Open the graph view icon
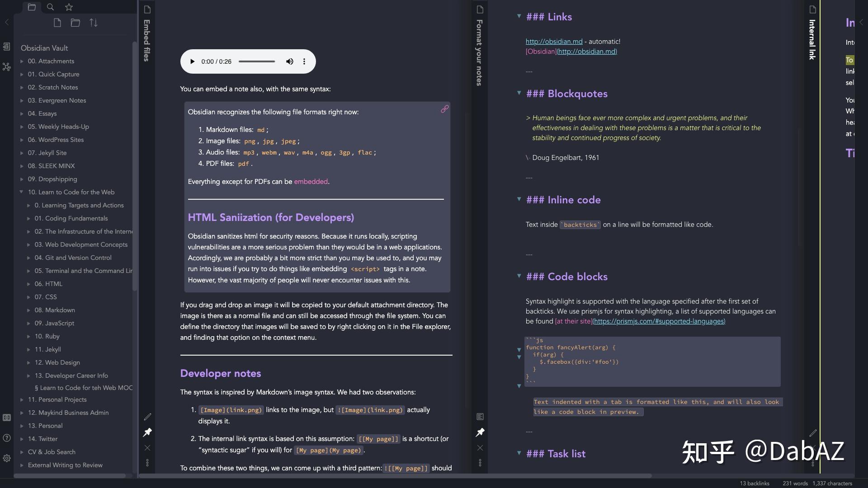The width and height of the screenshot is (868, 488). [x=6, y=67]
